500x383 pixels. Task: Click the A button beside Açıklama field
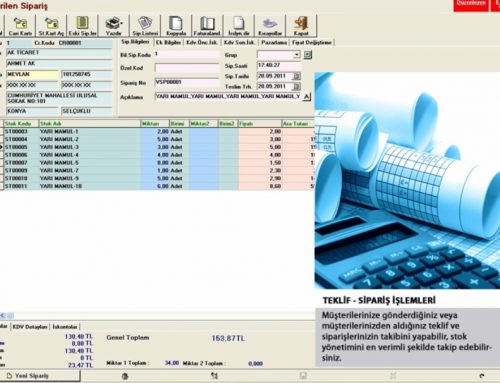[307, 97]
